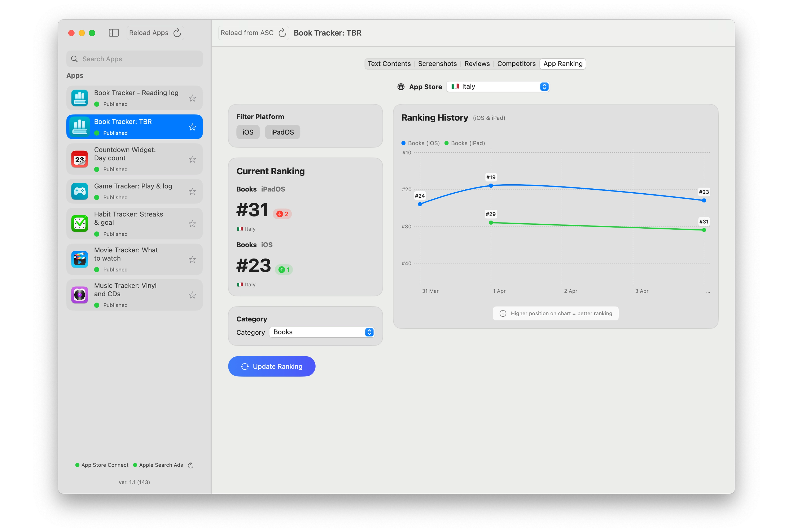Refresh connection status icon in sidebar footer

click(191, 465)
